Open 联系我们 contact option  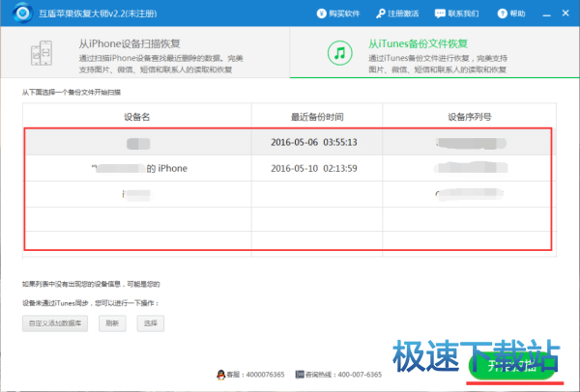click(x=456, y=14)
